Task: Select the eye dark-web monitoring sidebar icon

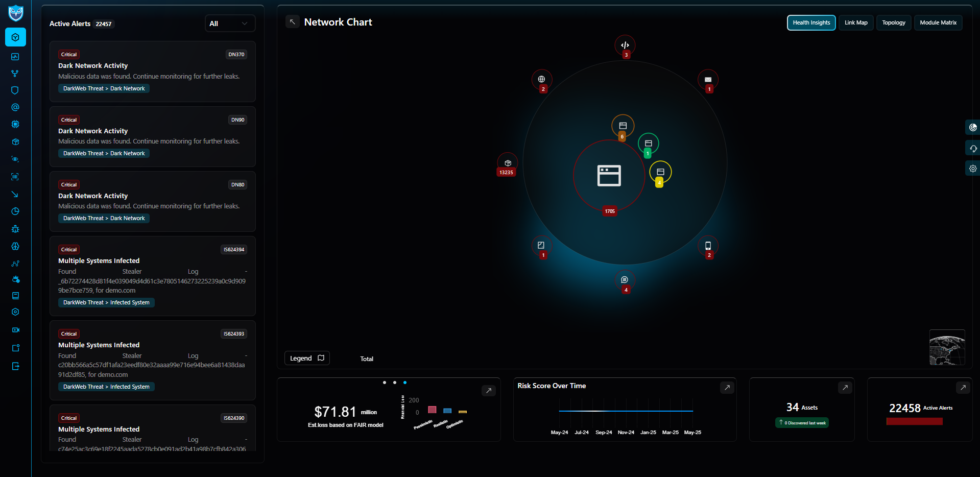Action: click(15, 159)
